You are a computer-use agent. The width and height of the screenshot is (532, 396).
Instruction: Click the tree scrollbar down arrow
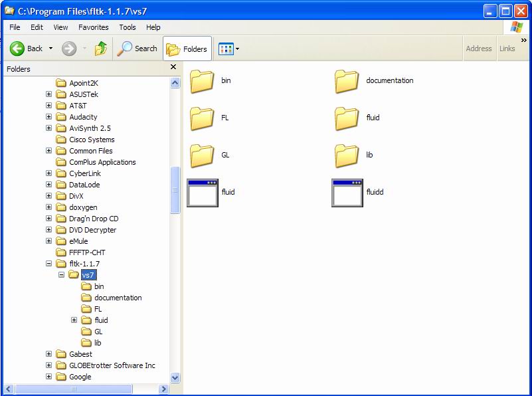[x=175, y=377]
